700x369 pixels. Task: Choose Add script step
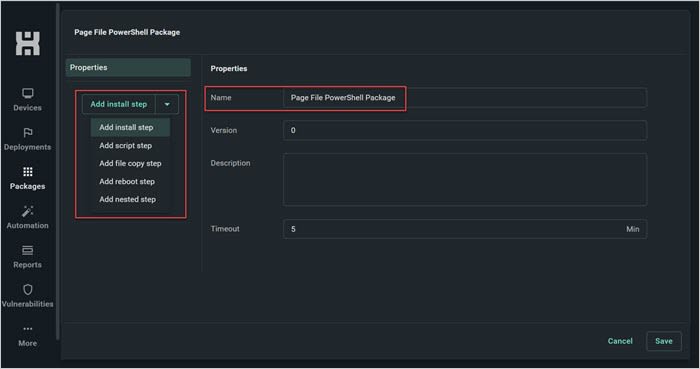130,145
